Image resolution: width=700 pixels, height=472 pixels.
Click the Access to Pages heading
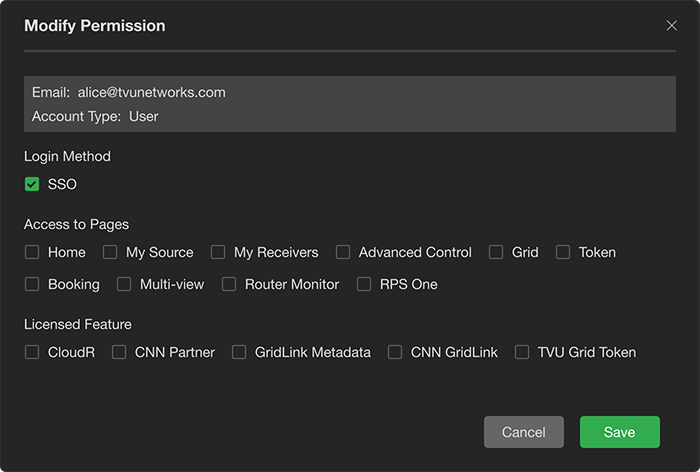76,224
